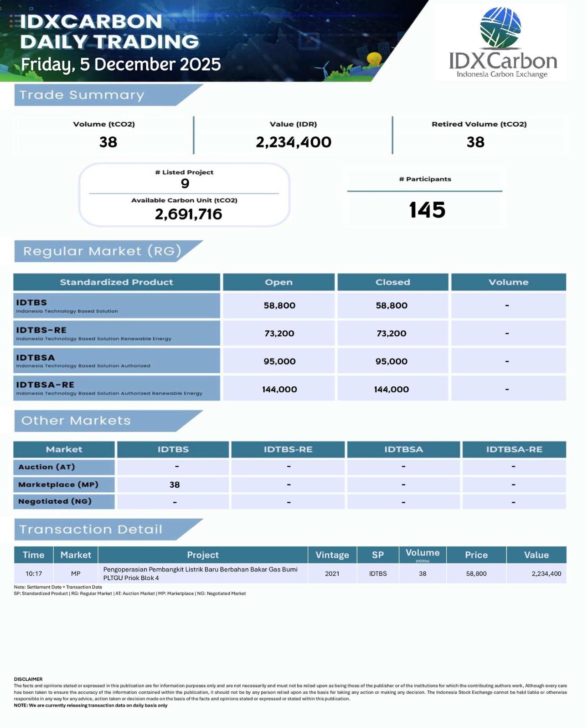Select the IDTBSA-RE open price 144,000

[x=279, y=389]
